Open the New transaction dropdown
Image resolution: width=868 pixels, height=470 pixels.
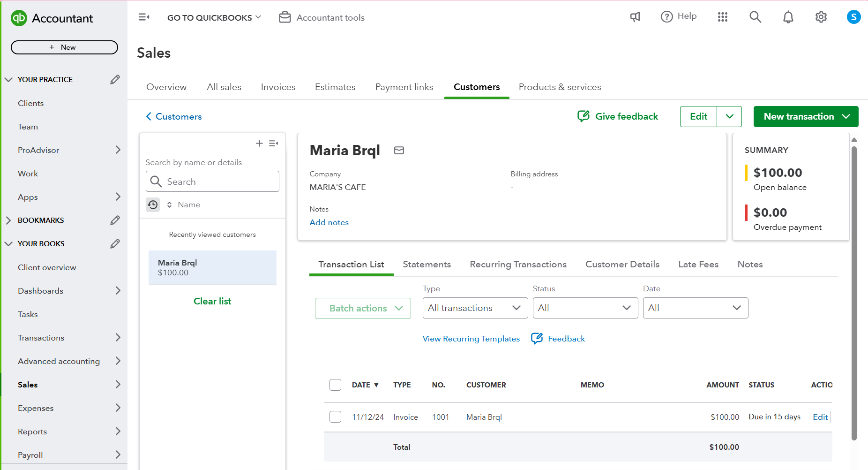[x=806, y=116]
